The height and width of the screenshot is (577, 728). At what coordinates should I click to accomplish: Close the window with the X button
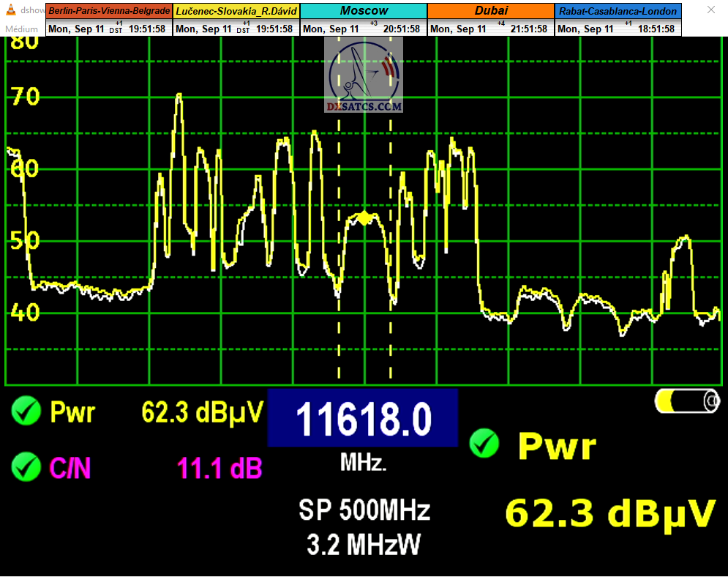tap(711, 11)
